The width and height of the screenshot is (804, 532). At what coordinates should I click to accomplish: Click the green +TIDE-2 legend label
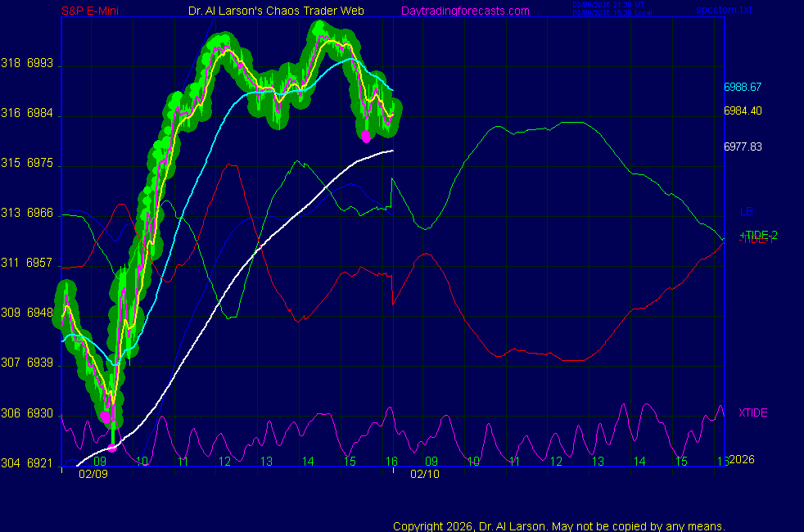(x=757, y=234)
